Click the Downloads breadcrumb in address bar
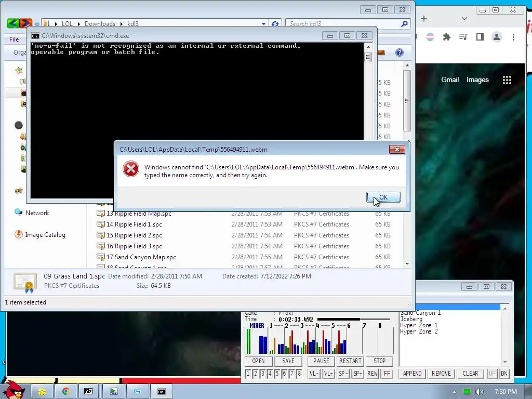 click(x=100, y=24)
